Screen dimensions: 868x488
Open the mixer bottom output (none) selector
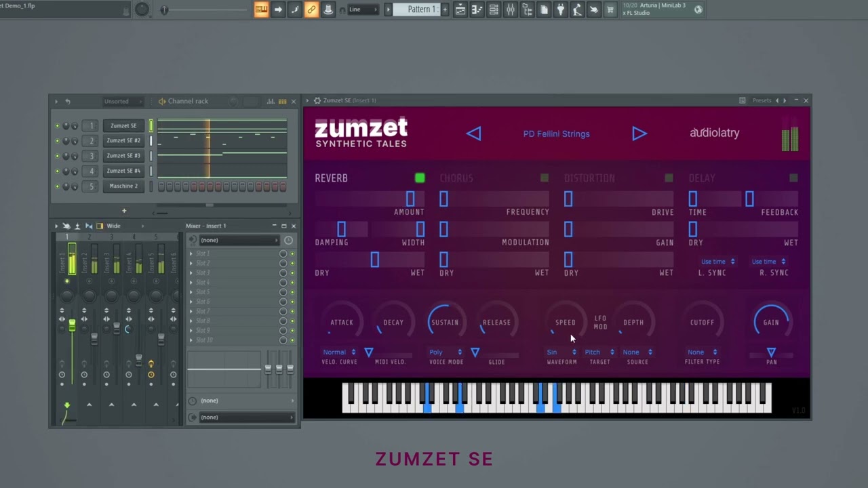(x=247, y=417)
